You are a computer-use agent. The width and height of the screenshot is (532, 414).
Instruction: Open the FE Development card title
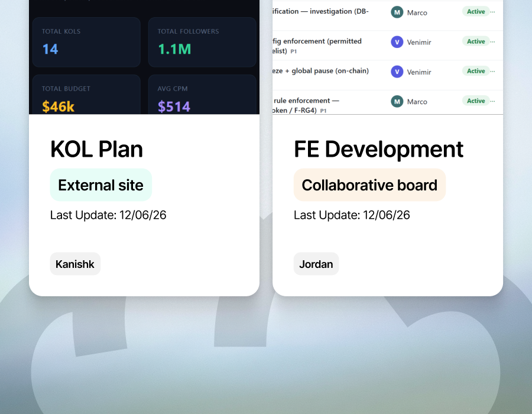(x=378, y=149)
